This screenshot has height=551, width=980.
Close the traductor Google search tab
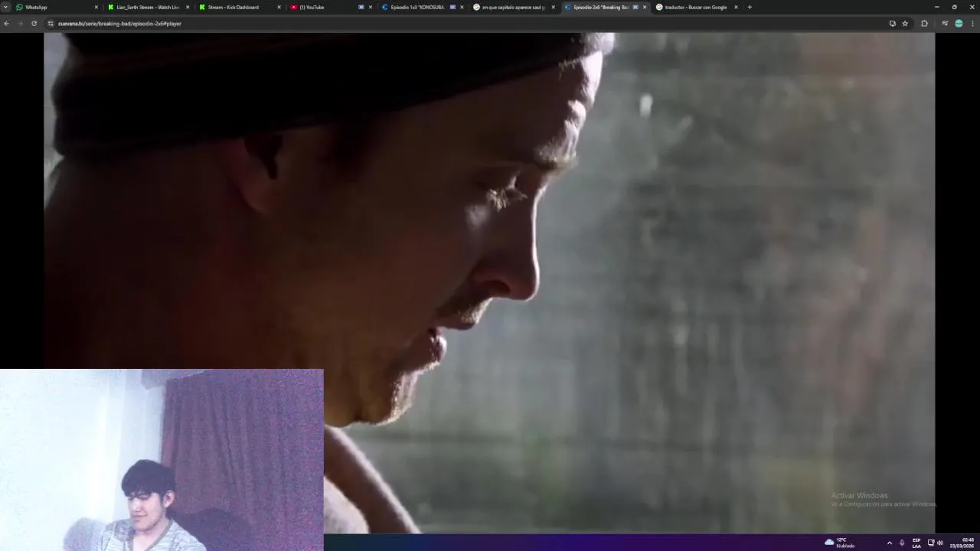click(x=736, y=7)
